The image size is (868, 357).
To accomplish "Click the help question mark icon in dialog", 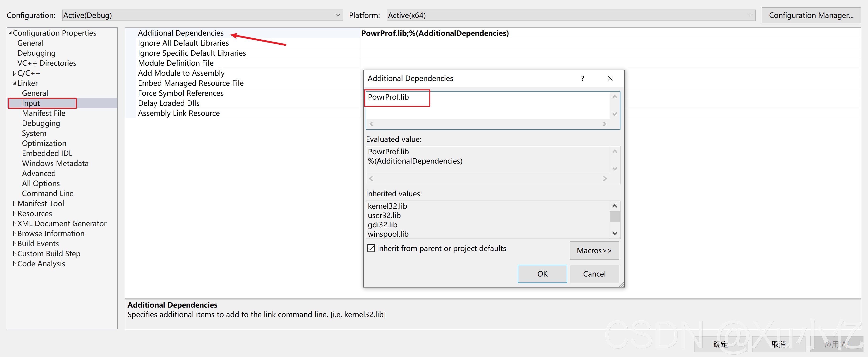I will (582, 78).
